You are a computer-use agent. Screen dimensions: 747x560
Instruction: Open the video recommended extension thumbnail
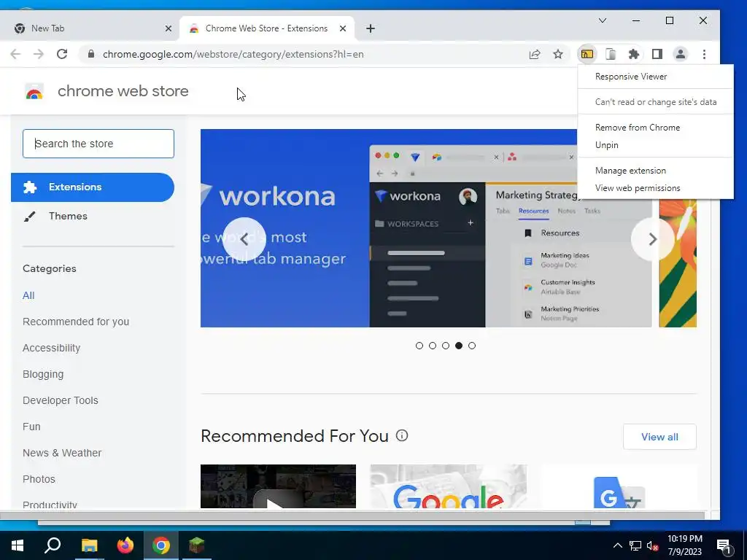(x=278, y=486)
